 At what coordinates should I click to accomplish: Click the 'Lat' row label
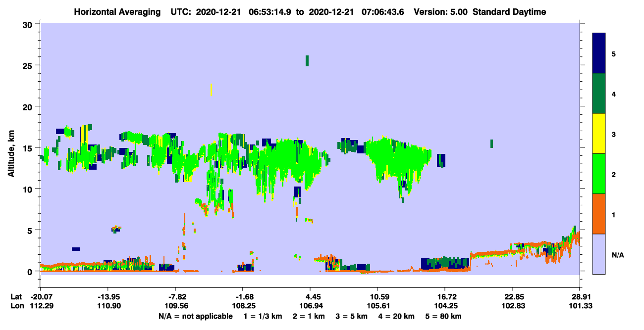(16, 297)
